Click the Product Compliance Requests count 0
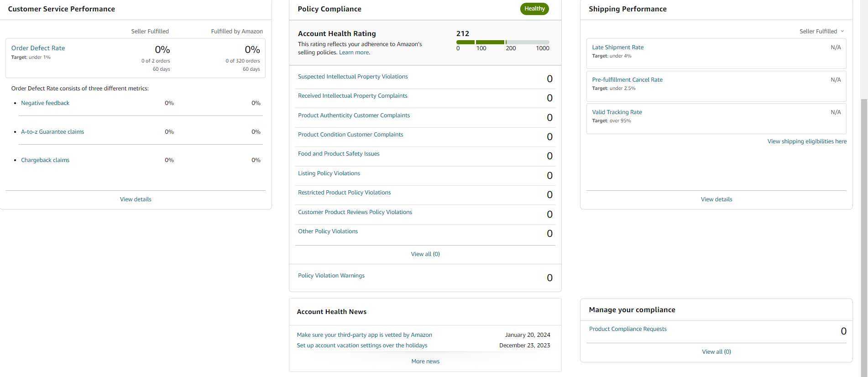 (x=843, y=331)
